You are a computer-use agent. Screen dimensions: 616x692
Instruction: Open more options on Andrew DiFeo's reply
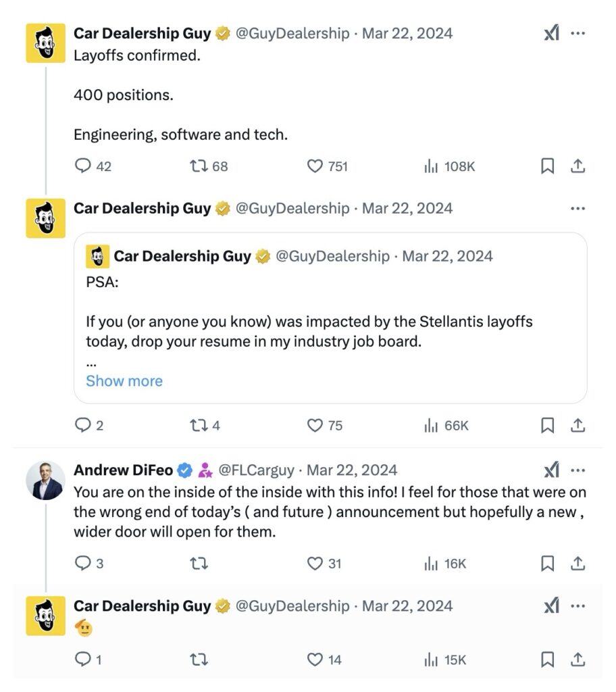coord(578,470)
